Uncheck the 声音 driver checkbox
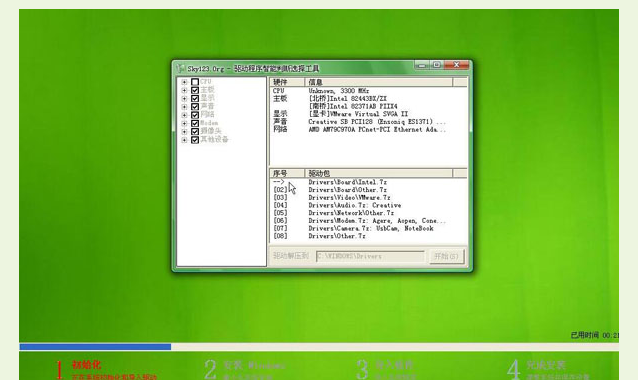638x380 pixels. click(x=195, y=107)
